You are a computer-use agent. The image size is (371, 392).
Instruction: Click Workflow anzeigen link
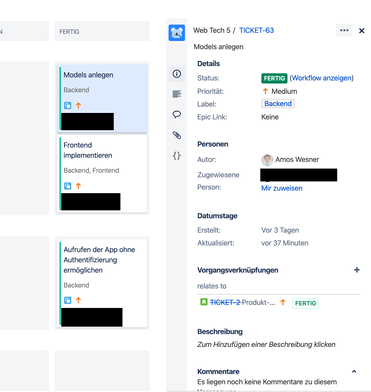click(x=322, y=78)
